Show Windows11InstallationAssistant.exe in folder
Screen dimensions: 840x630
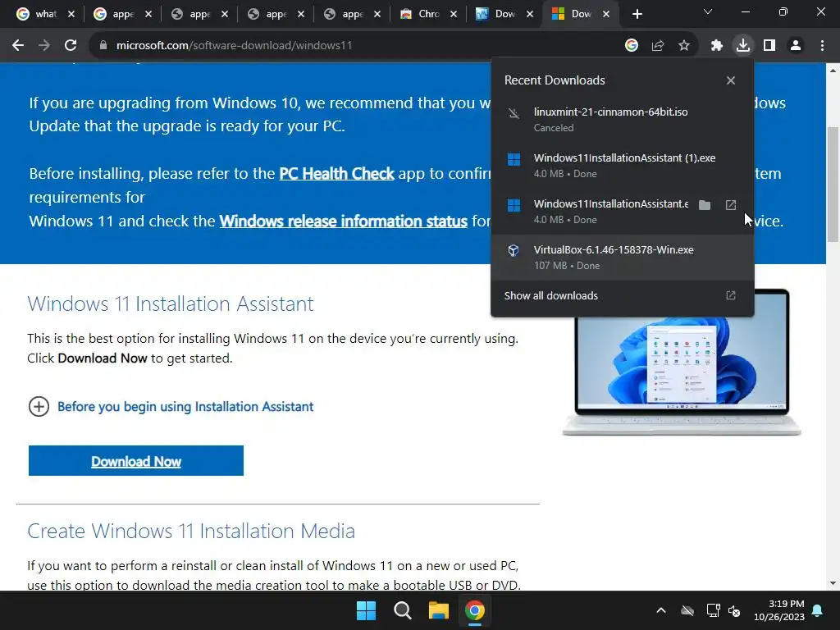pyautogui.click(x=705, y=204)
